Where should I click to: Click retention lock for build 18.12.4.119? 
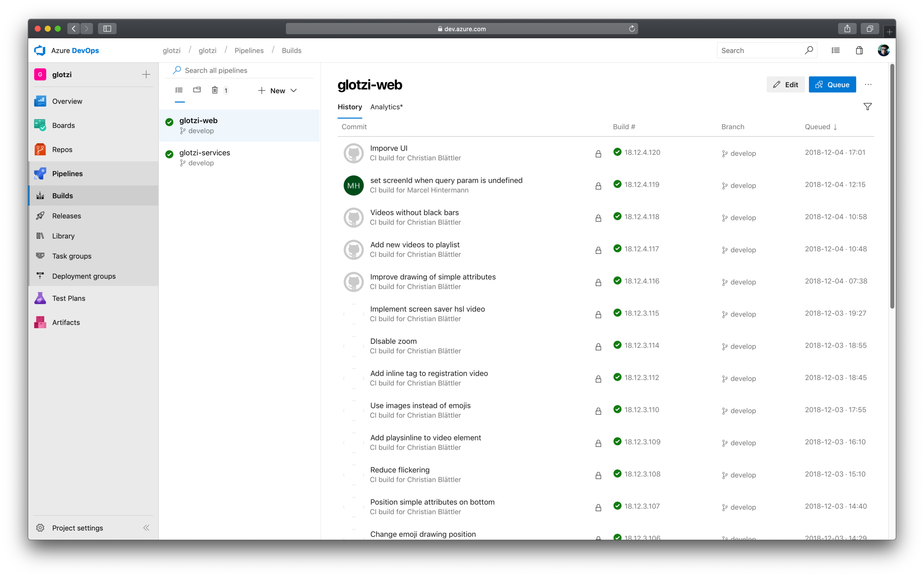tap(598, 186)
